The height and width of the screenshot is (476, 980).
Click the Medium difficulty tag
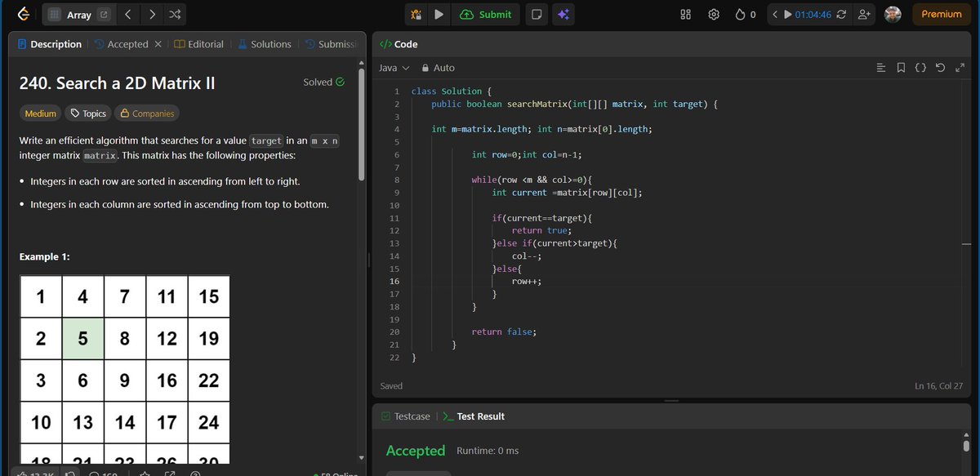[41, 113]
